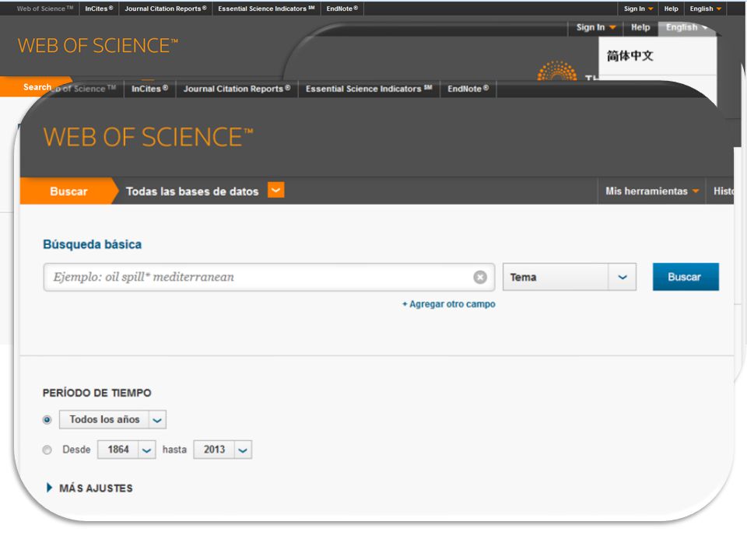Click Journal Citation Reports in back window
Image resolution: width=747 pixels, height=560 pixels.
(165, 9)
